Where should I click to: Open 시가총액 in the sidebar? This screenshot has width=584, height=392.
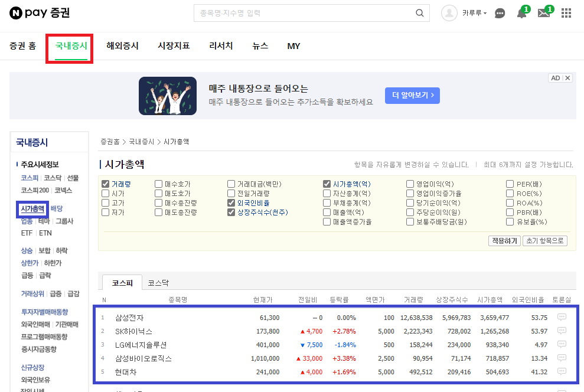coord(33,209)
